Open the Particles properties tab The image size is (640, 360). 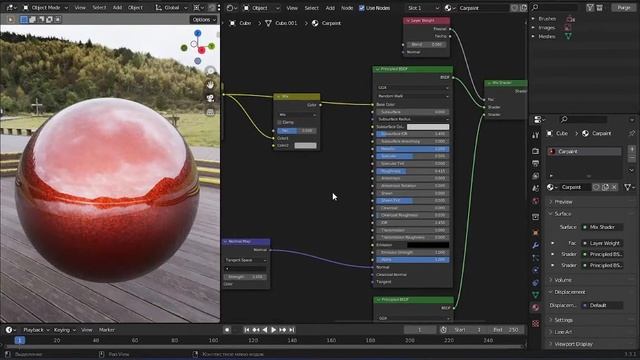[536, 258]
